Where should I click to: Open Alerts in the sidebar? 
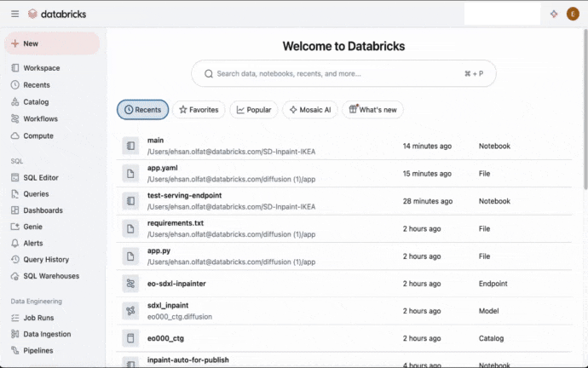(x=33, y=244)
